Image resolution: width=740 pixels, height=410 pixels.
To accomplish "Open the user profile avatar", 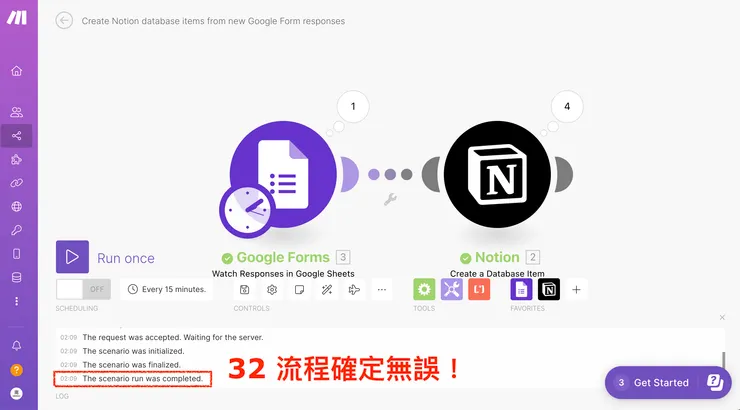I will pyautogui.click(x=17, y=393).
